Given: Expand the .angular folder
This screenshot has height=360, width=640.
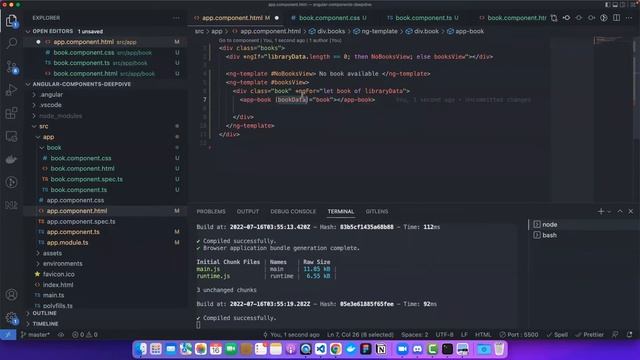Looking at the screenshot, I should coord(51,95).
